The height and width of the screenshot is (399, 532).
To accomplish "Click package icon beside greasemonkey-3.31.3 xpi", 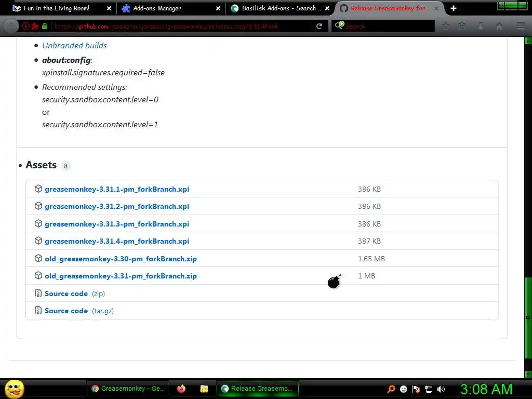I will click(38, 223).
